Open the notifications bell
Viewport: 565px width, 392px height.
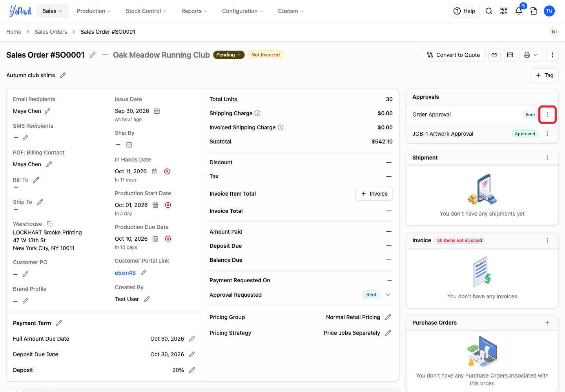(519, 11)
